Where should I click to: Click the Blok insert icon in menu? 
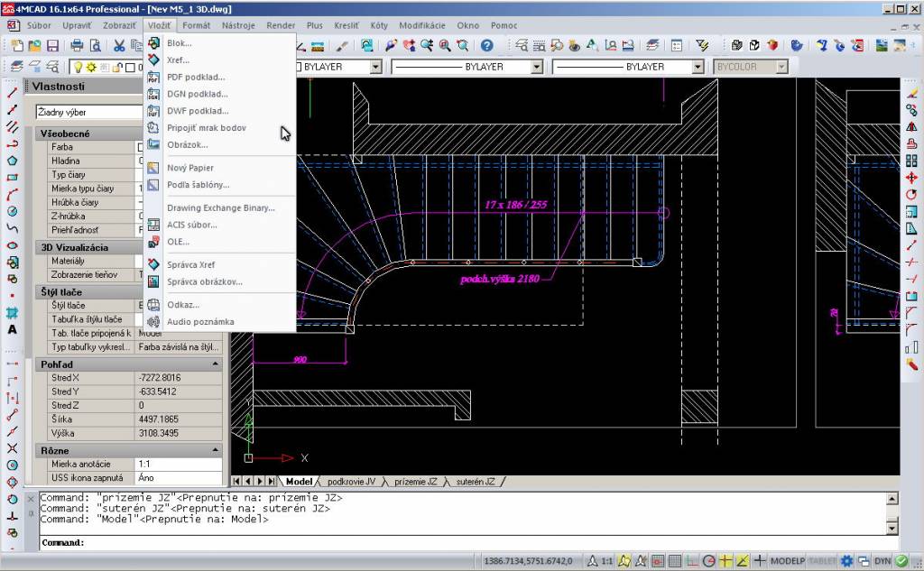(153, 43)
